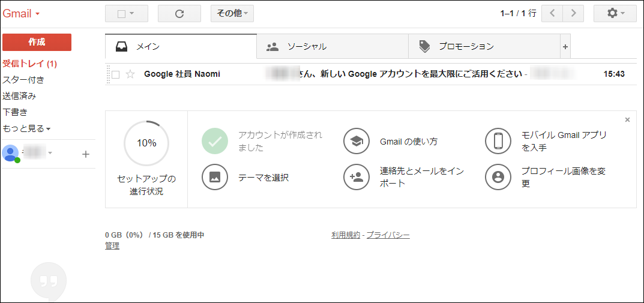Open the スター付き folder
Image resolution: width=644 pixels, height=303 pixels.
point(23,80)
